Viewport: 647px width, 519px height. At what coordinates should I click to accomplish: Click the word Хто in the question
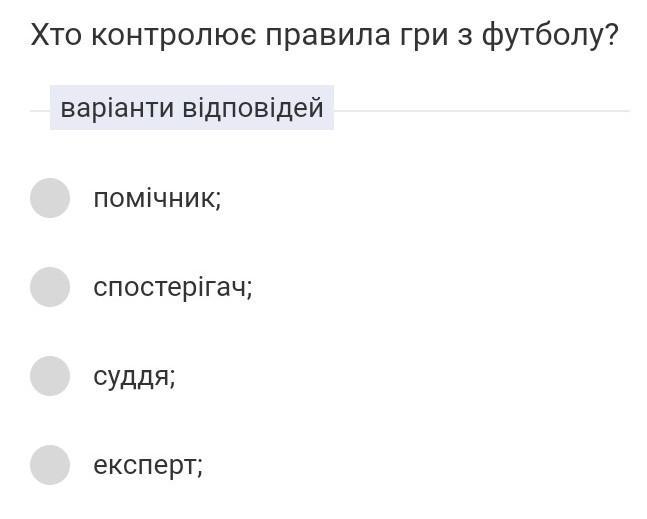tap(56, 35)
